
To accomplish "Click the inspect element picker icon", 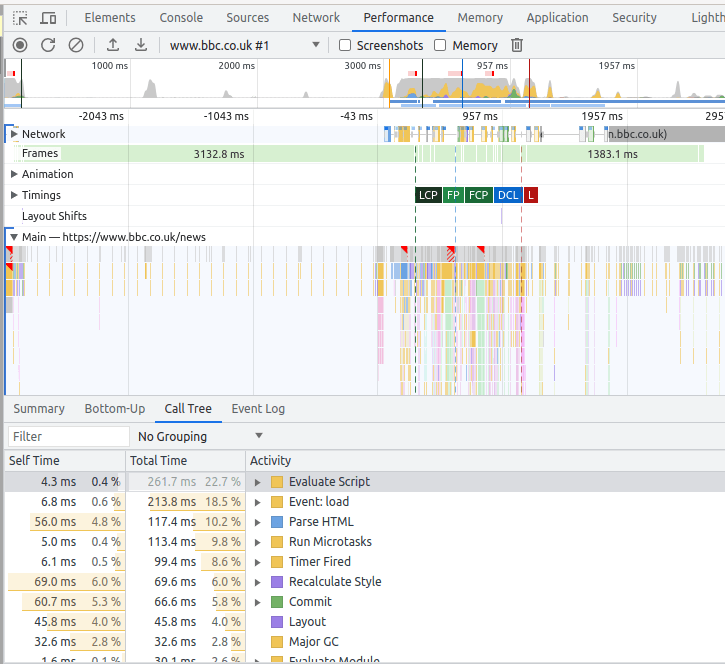I will (20, 18).
